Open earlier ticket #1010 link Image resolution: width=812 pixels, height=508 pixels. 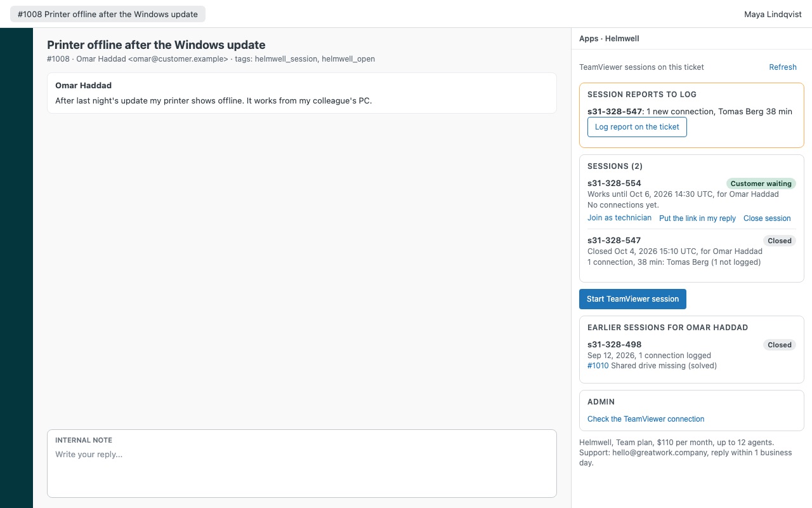click(x=598, y=366)
